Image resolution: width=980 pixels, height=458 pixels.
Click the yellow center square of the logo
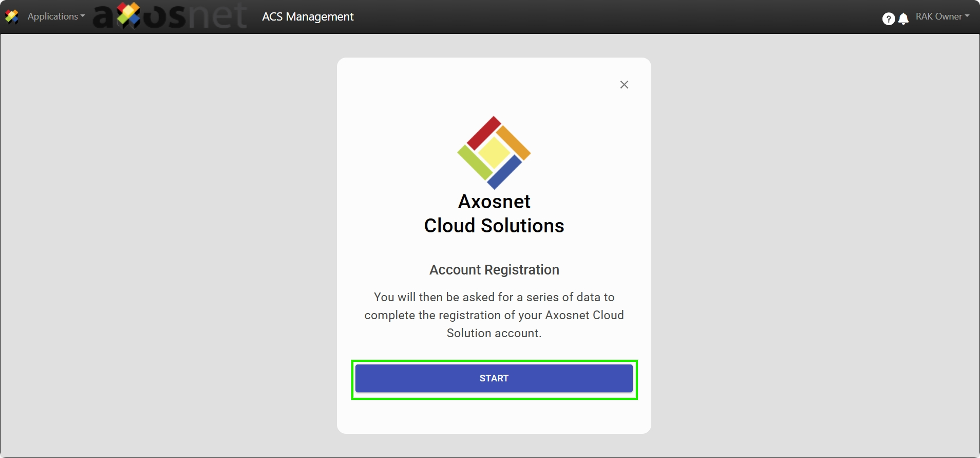494,153
